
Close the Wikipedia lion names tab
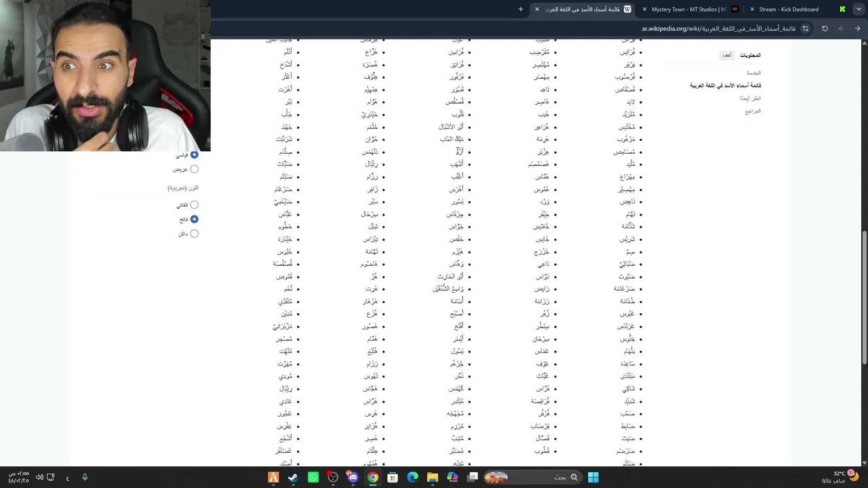pyautogui.click(x=537, y=9)
